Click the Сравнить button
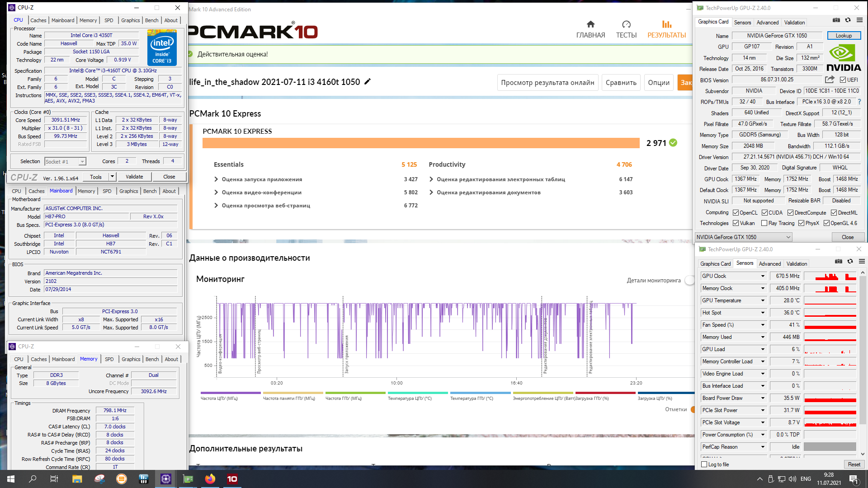Screen dimensions: 868x488 pos(621,82)
